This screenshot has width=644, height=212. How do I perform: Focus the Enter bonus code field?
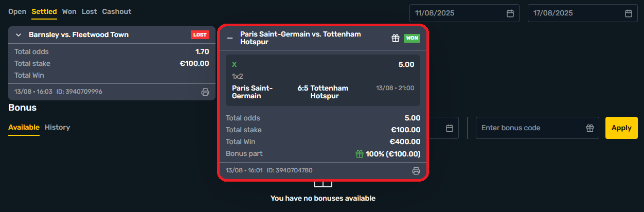pyautogui.click(x=530, y=128)
